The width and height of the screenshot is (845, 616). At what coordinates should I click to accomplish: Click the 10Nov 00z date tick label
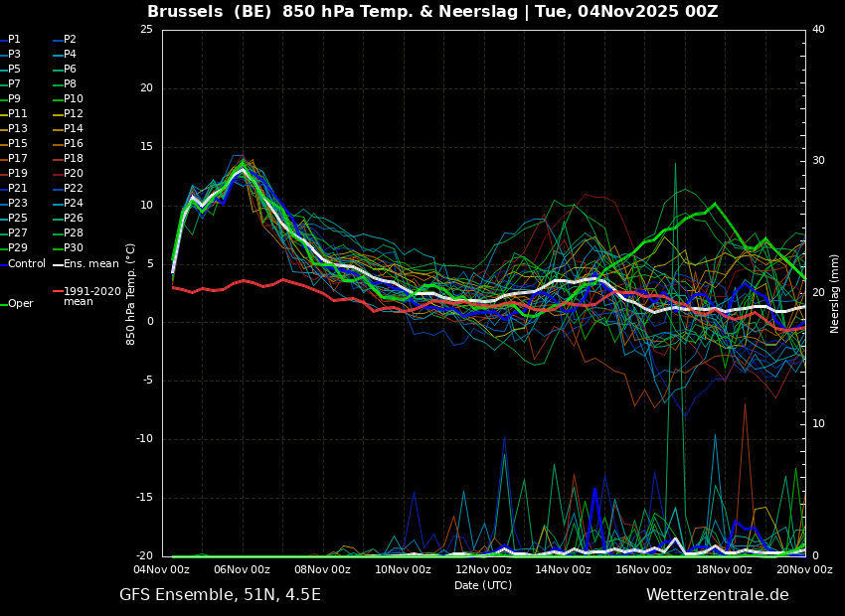pos(403,570)
